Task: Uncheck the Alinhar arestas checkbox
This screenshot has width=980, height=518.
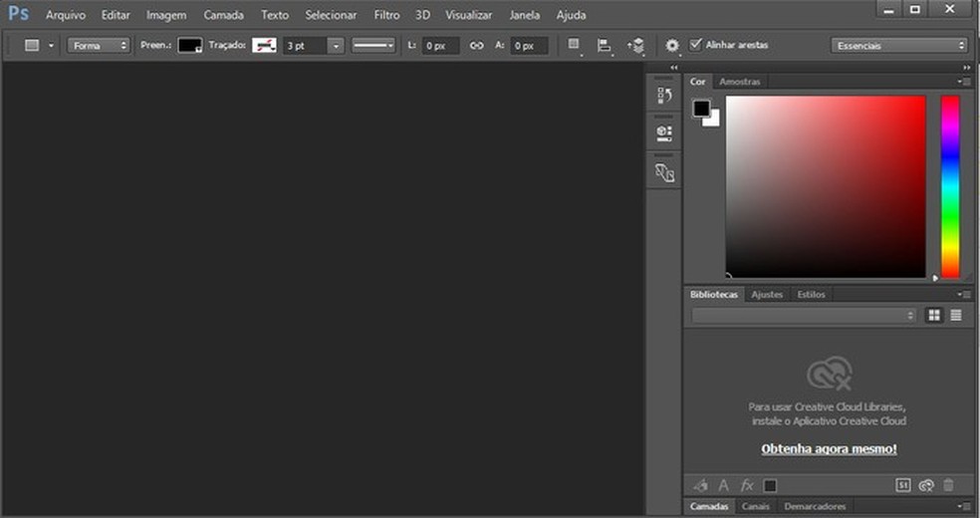Action: [x=695, y=45]
